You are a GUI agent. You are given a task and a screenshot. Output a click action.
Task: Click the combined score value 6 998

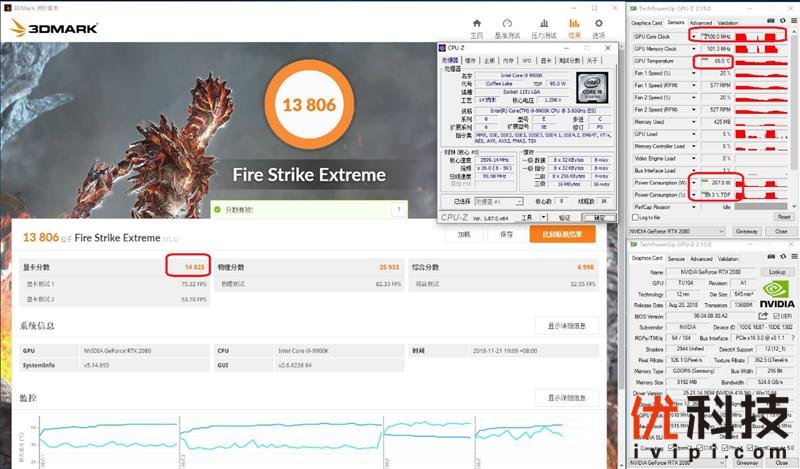click(586, 267)
